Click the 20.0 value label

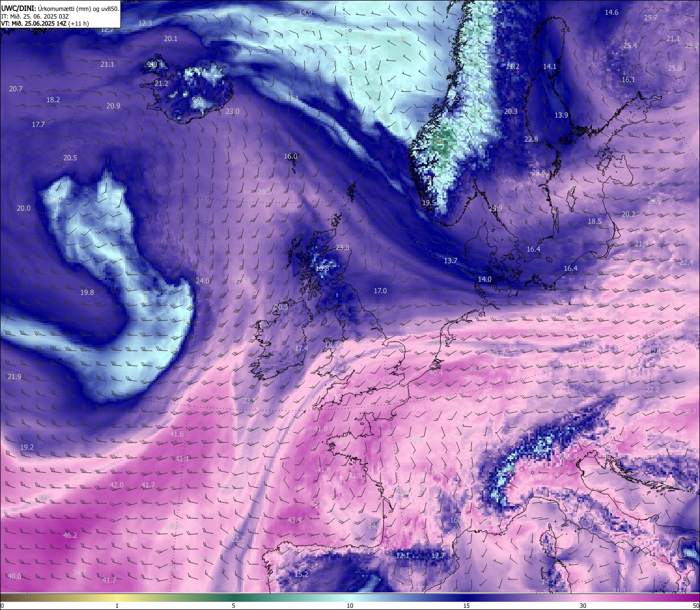click(x=24, y=208)
